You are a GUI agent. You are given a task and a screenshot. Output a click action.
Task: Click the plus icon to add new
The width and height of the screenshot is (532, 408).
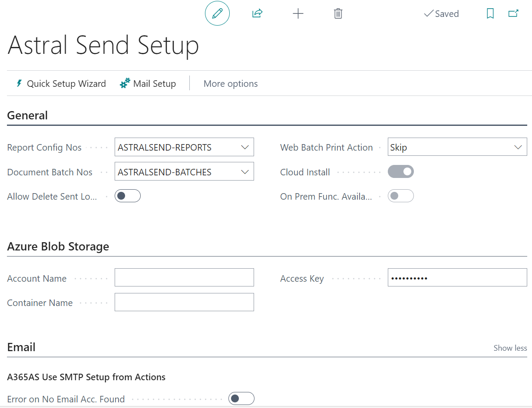click(298, 14)
